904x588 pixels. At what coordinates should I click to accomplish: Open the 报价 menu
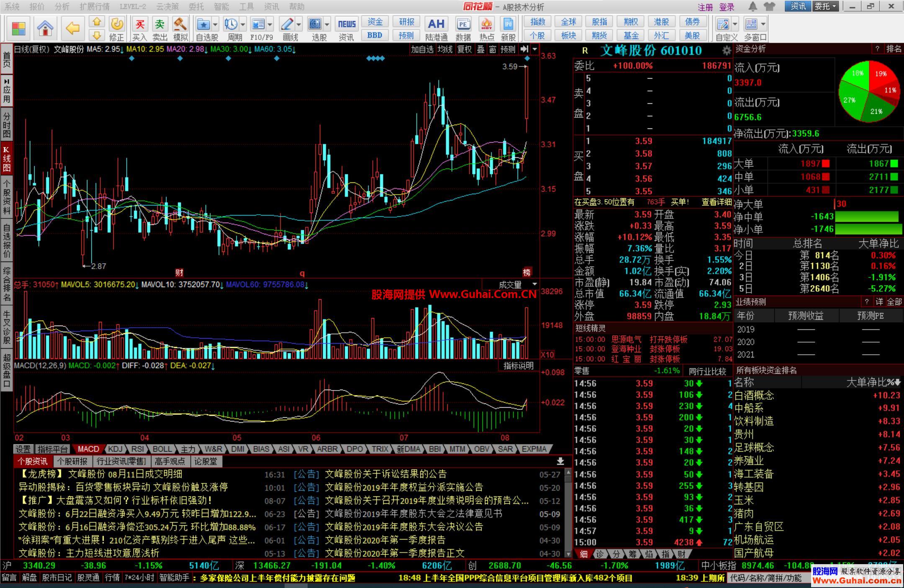tap(37, 7)
